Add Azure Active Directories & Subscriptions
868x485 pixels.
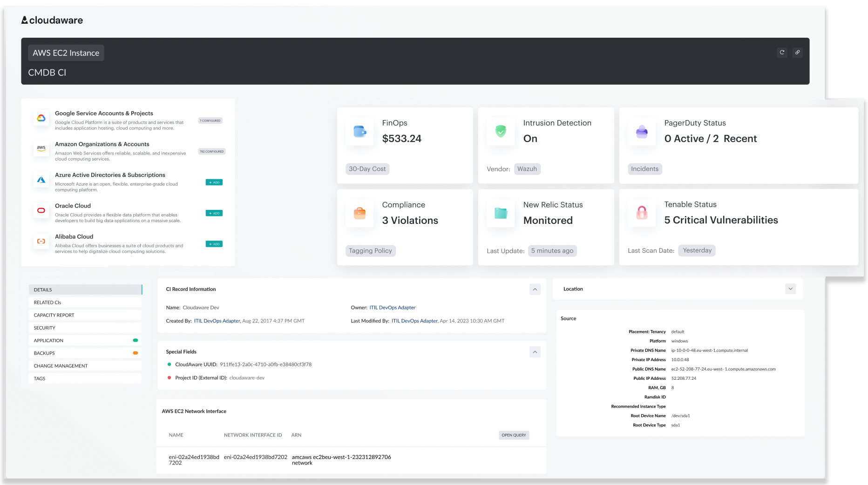[x=214, y=182]
